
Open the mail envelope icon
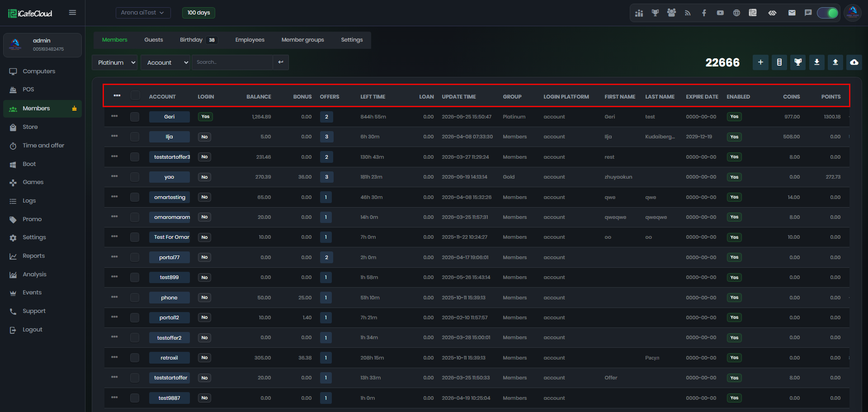pyautogui.click(x=792, y=13)
